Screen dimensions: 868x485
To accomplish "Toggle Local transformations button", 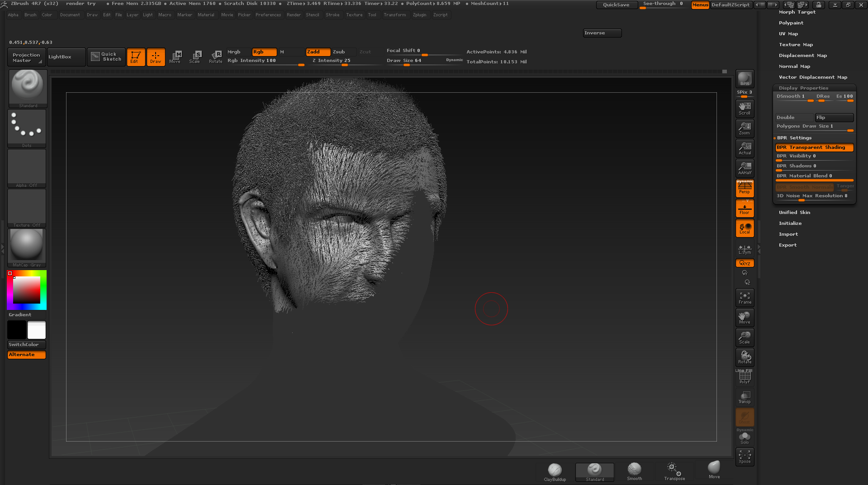I will pos(745,228).
